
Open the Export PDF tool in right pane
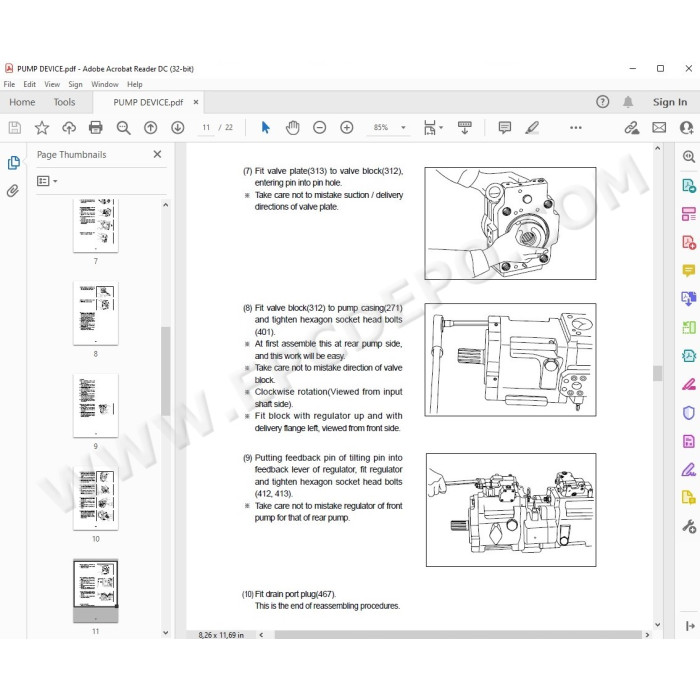[689, 185]
